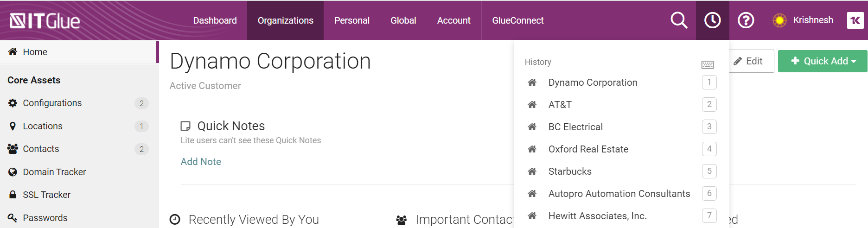The height and width of the screenshot is (228, 868).
Task: Click the house icon beside Autopro Automation Consultants
Action: pyautogui.click(x=532, y=194)
